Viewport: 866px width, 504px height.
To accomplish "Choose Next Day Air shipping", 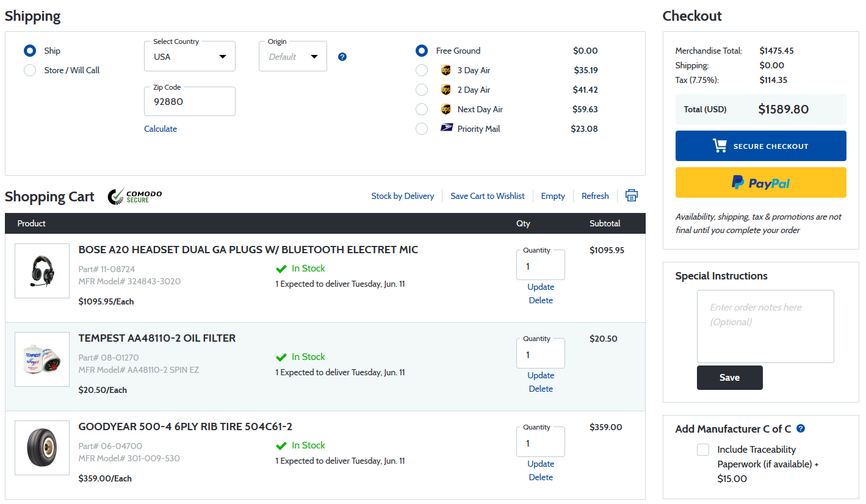I will pyautogui.click(x=422, y=109).
